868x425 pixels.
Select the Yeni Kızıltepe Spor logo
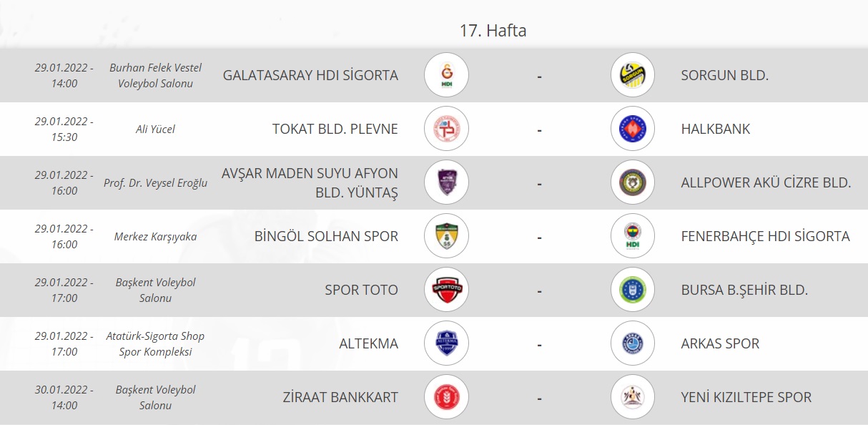(633, 397)
